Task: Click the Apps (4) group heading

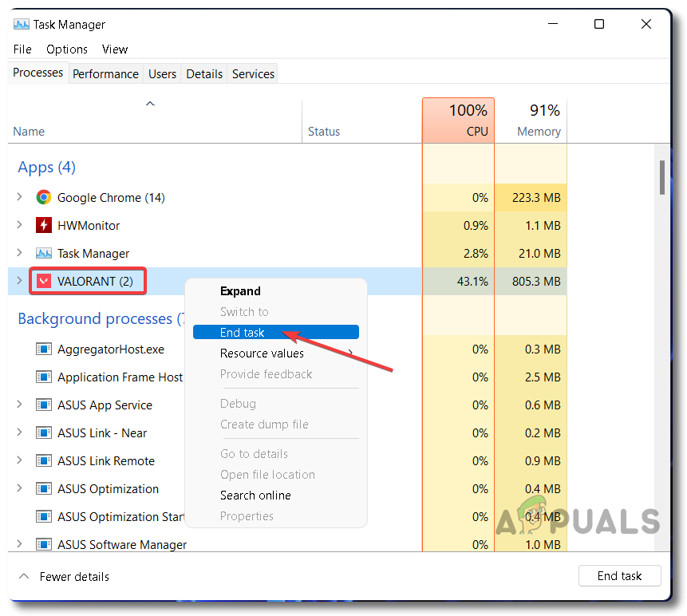Action: 46,168
